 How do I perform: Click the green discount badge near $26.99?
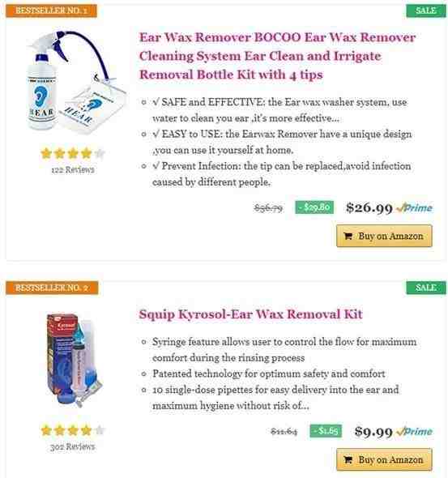tap(314, 207)
